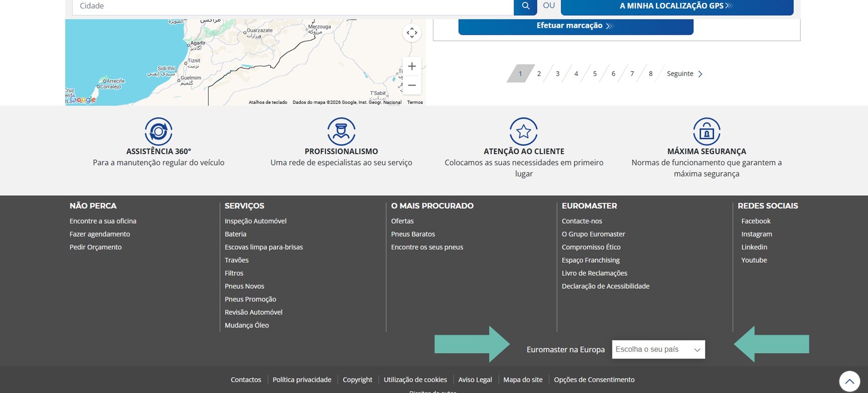Click the city search magnifier icon
Image resolution: width=868 pixels, height=393 pixels.
[525, 6]
